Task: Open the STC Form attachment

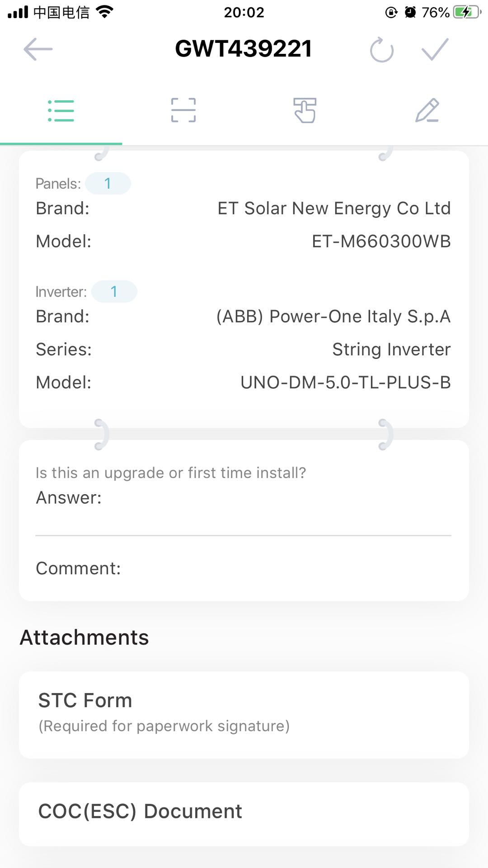Action: (244, 715)
